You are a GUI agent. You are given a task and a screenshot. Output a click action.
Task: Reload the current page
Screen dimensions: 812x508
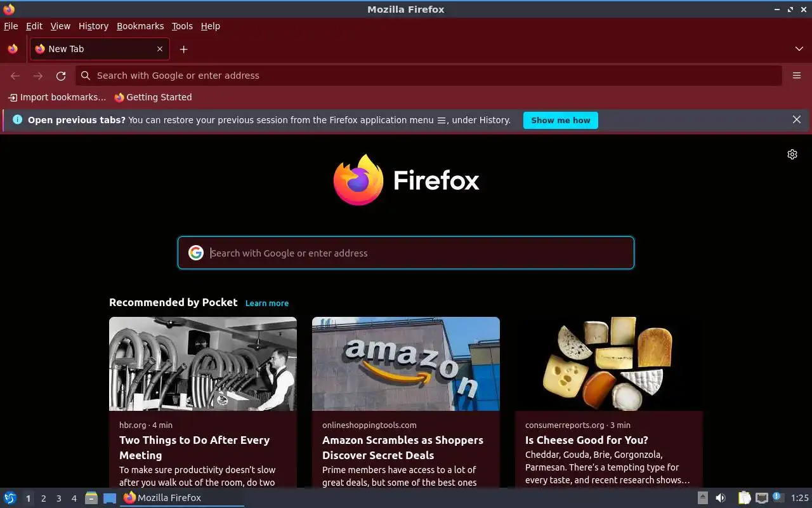tap(61, 76)
